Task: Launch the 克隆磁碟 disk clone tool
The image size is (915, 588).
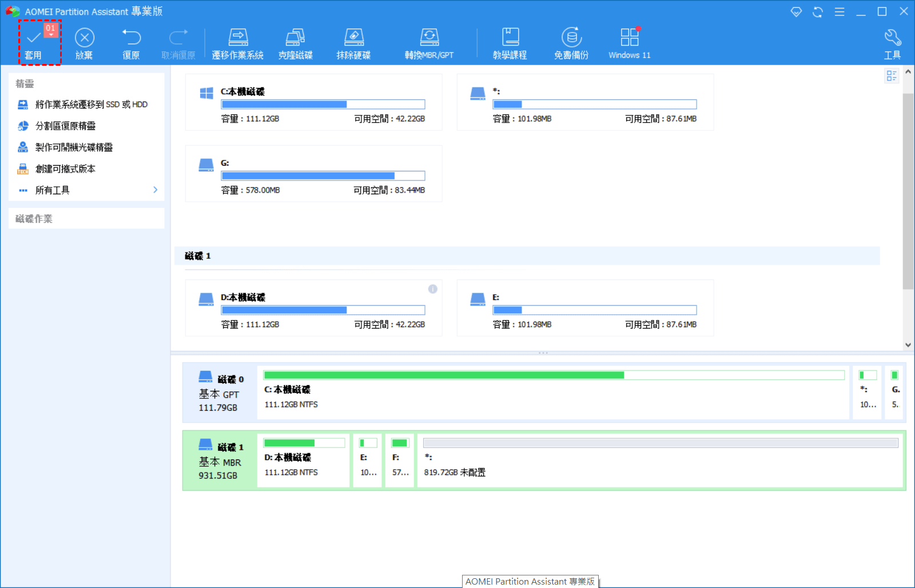Action: tap(296, 43)
